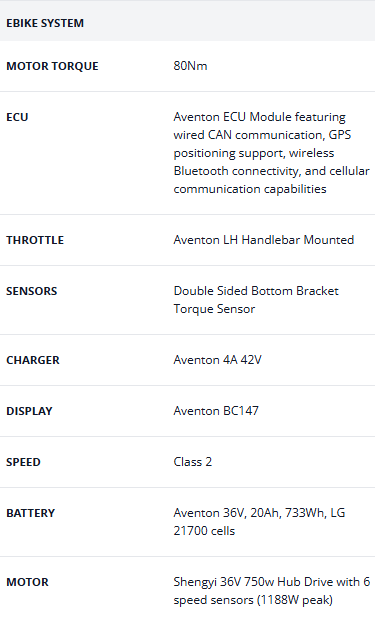Select the BATTERY row label
Viewport: 375px width, 624px height.
coord(30,513)
